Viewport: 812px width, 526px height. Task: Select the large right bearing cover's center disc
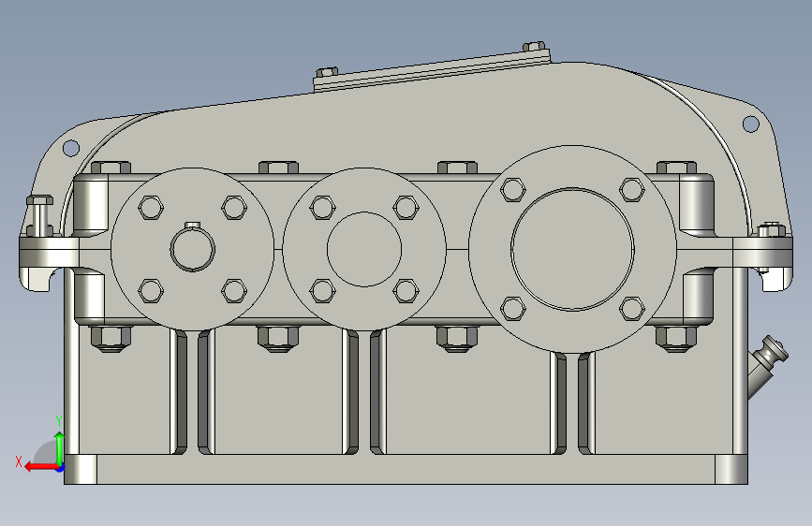[x=572, y=249]
